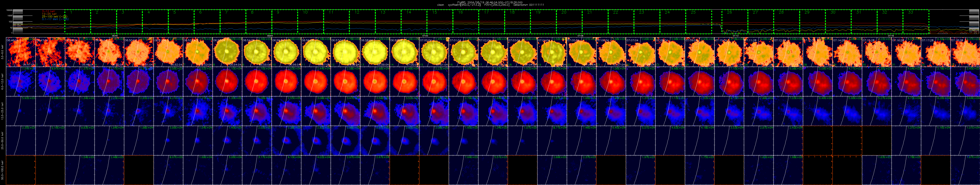Select time interval 19 in the lightcurve
The image size is (980, 185).
[x=543, y=22]
